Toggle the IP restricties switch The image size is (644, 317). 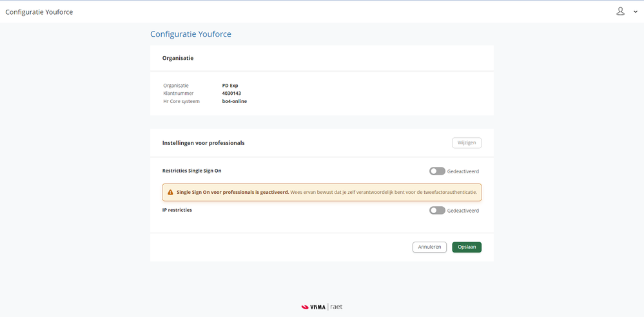pyautogui.click(x=437, y=211)
